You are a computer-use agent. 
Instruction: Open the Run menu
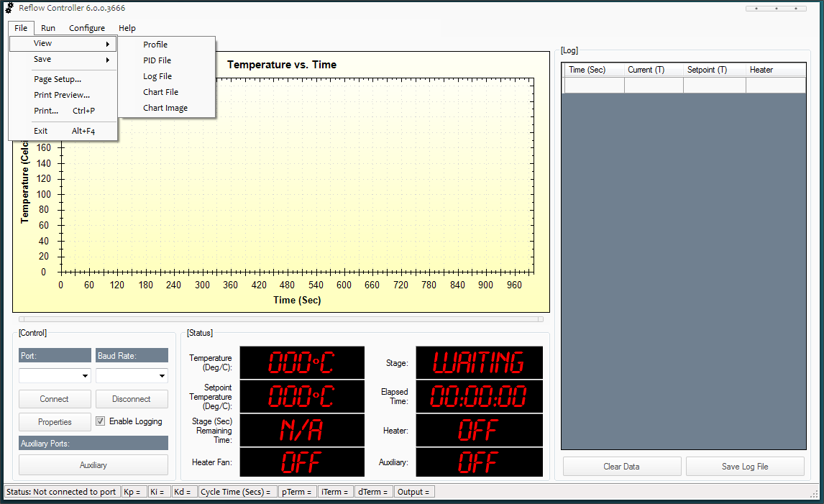click(48, 28)
